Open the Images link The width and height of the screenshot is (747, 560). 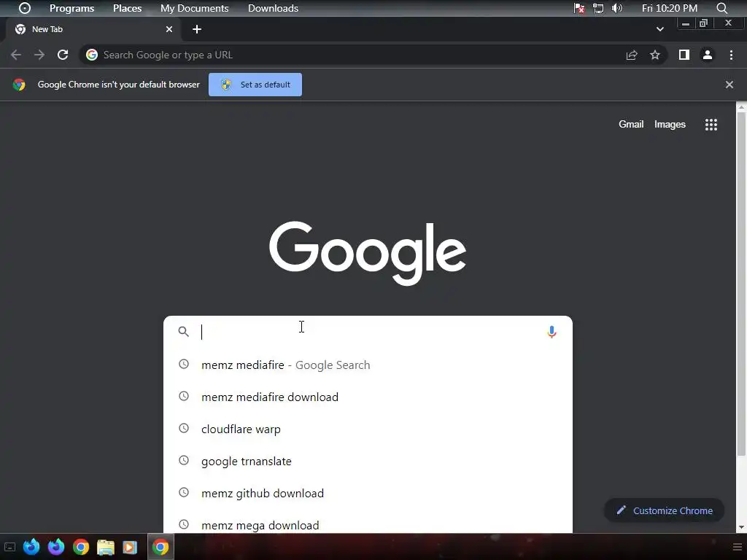670,124
